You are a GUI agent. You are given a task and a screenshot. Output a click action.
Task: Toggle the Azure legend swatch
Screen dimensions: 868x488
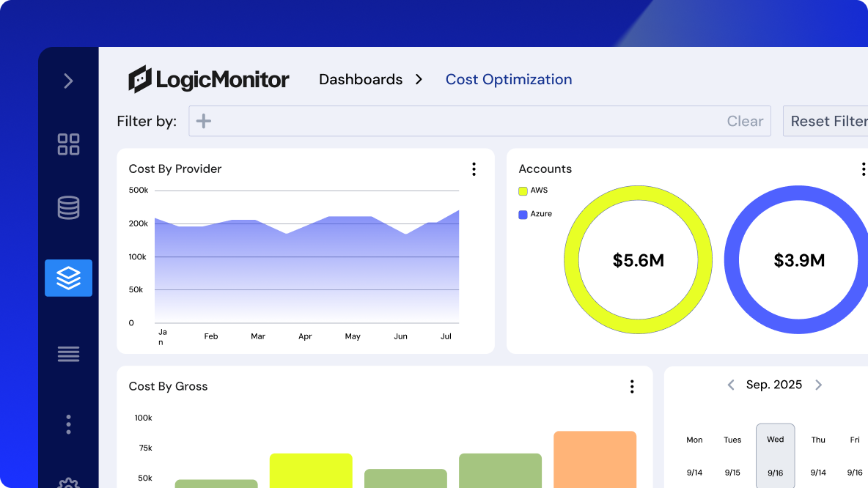coord(523,215)
